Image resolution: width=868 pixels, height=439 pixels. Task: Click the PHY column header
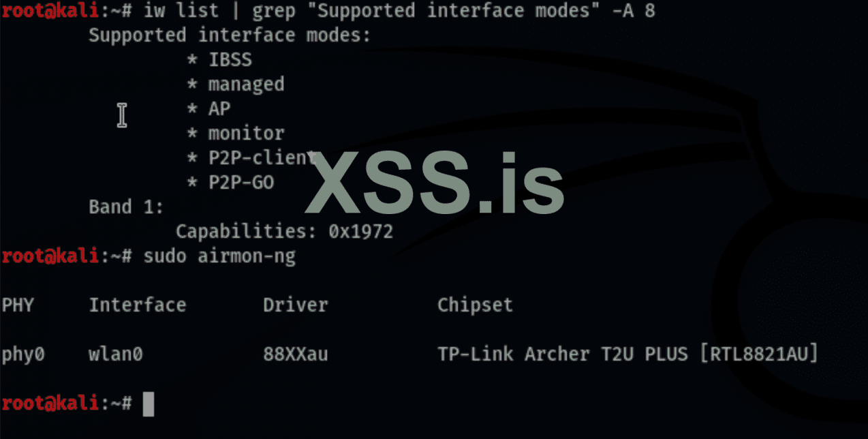coord(17,305)
